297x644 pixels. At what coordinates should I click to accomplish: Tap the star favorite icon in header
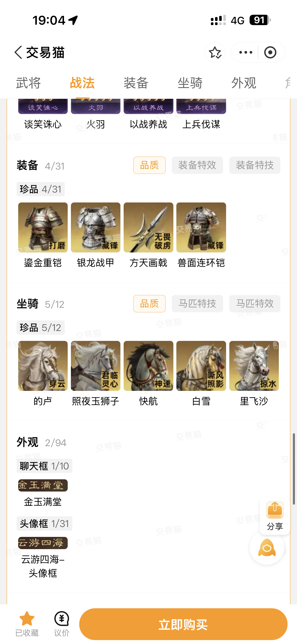tap(215, 52)
